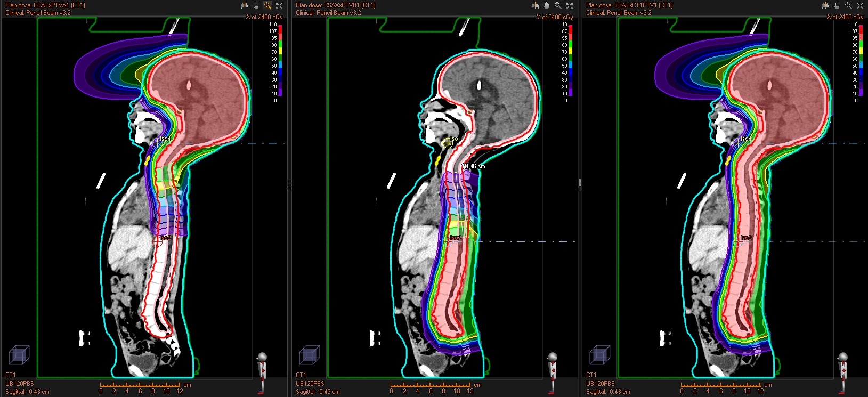
Task: Activate pan hand tool in CSAXxPTVA1 view
Action: (256, 5)
